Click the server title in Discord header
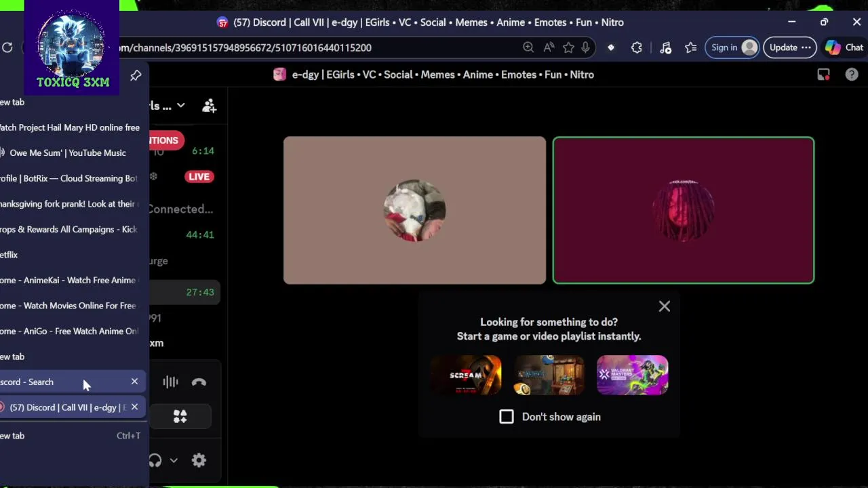The image size is (868, 488). coord(443,75)
